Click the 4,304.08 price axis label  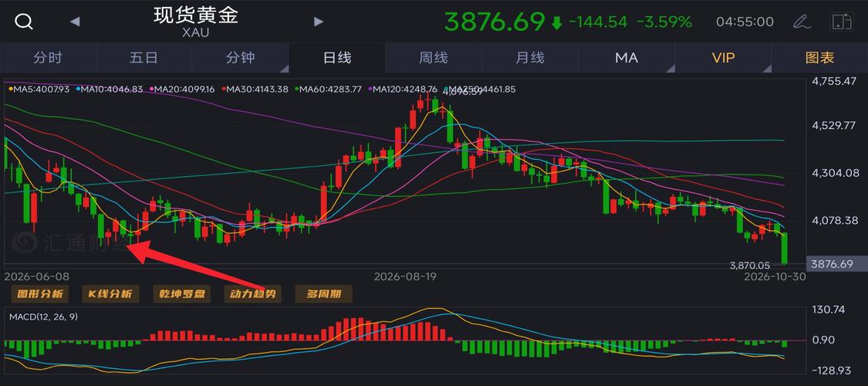coord(834,174)
